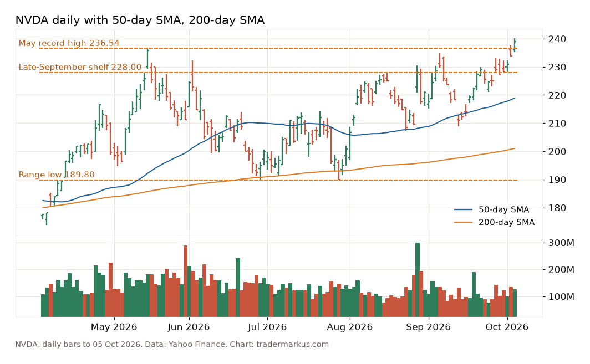Click the 'Oct 2026' date axis label
The height and width of the screenshot is (364, 590).
(x=507, y=327)
